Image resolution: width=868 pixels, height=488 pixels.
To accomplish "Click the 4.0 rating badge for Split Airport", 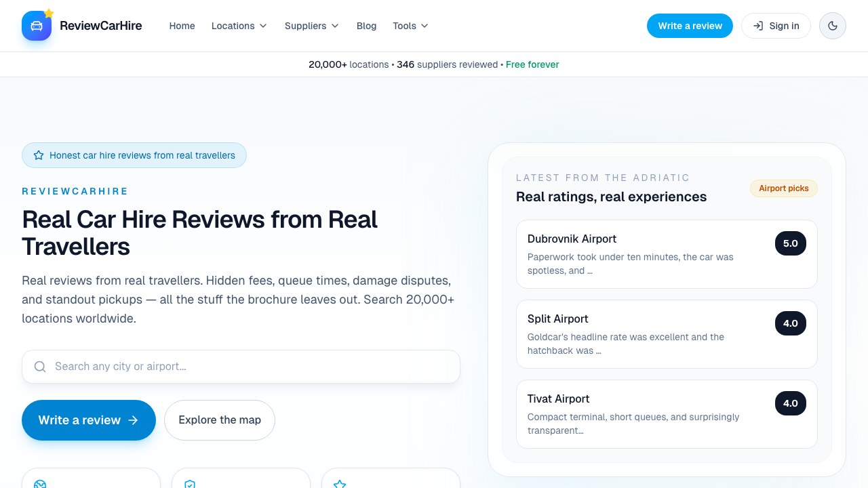I will tap(790, 323).
